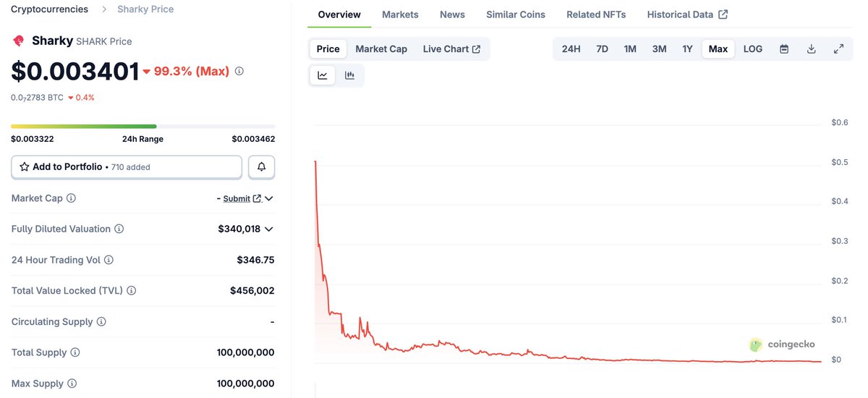This screenshot has width=868, height=398.
Task: Expand Fully Diluted Valuation chevron
Action: 269,229
